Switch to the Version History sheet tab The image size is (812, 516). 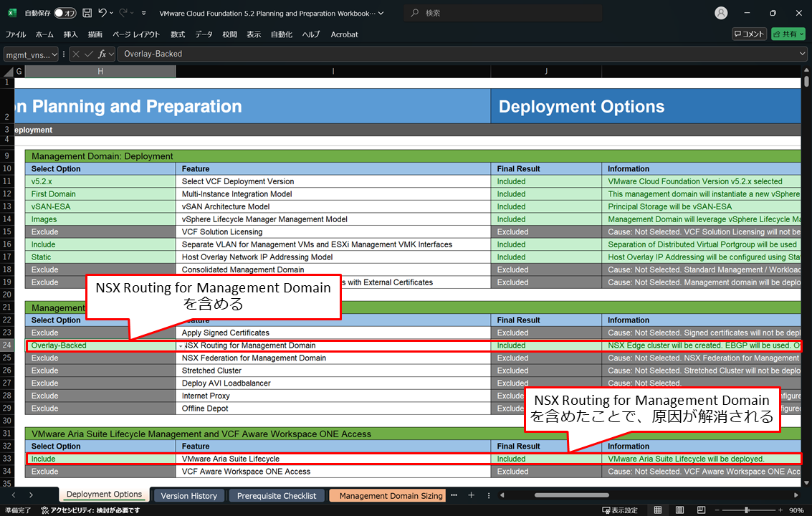pos(189,496)
